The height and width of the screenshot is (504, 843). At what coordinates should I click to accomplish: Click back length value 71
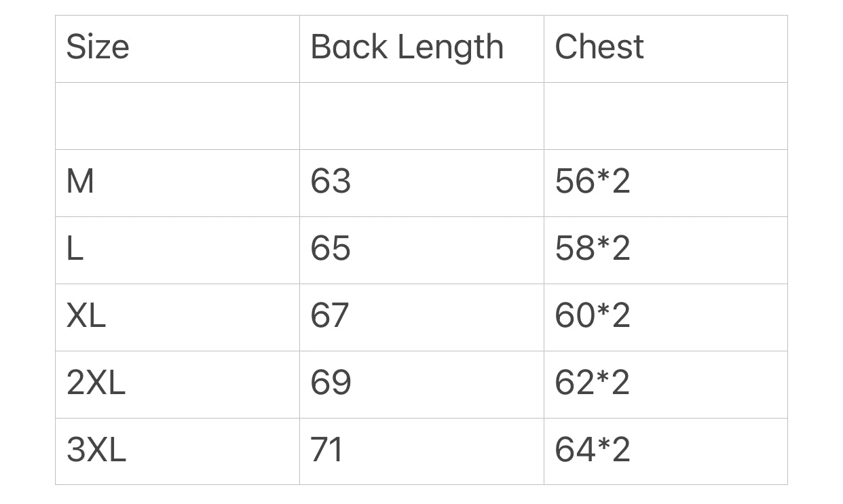[x=327, y=450]
